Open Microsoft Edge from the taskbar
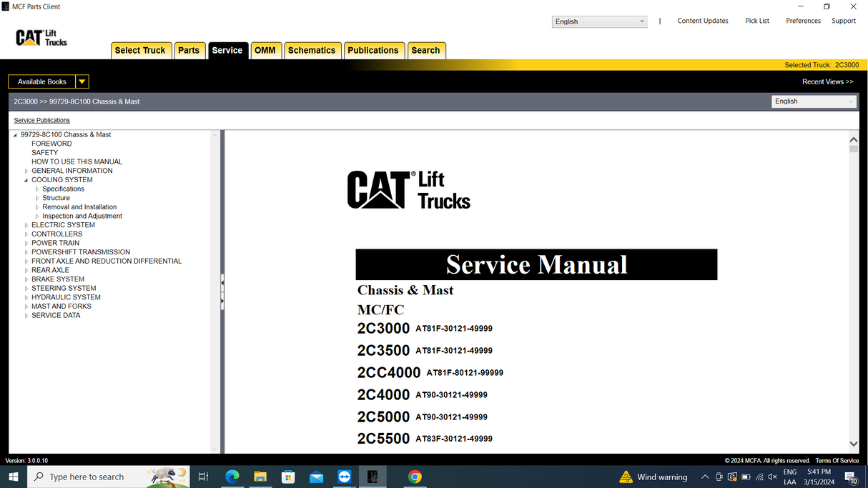868x488 pixels. pyautogui.click(x=232, y=477)
